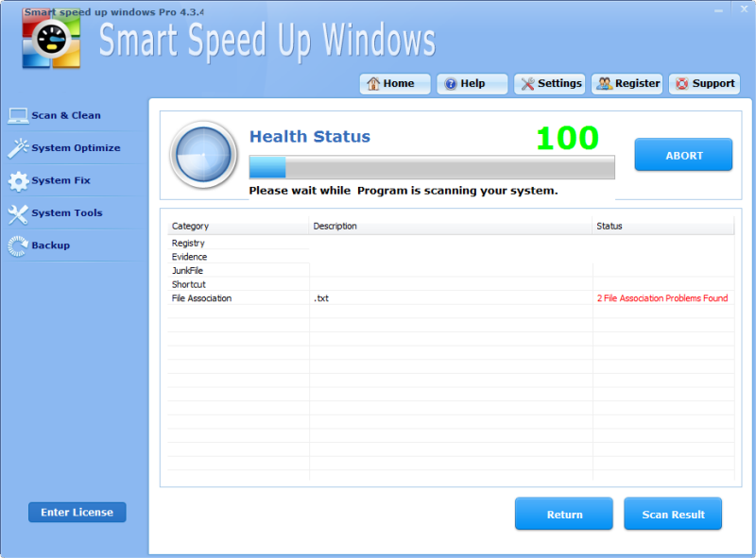The height and width of the screenshot is (558, 756).
Task: Abort the running system scan
Action: 683,154
